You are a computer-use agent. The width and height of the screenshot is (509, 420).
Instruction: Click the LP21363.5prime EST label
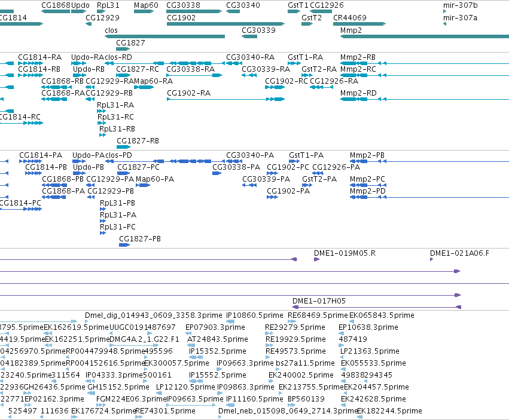pyautogui.click(x=370, y=351)
